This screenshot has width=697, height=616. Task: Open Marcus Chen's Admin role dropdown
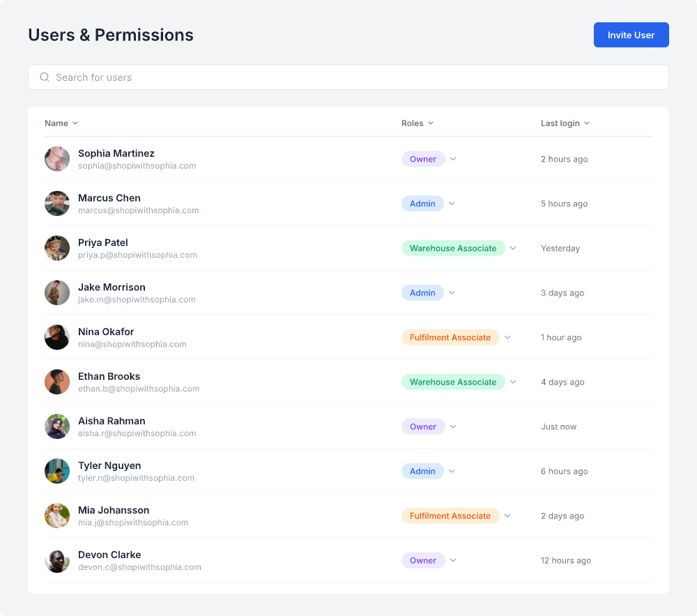tap(452, 203)
